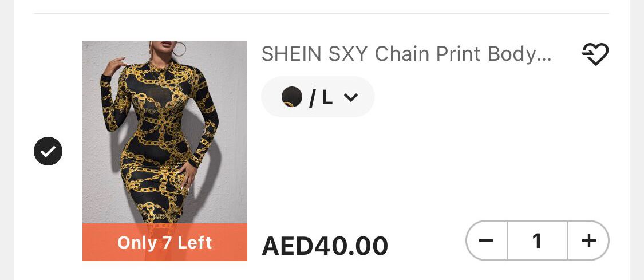Click the quantity field showing 1
The height and width of the screenshot is (280, 644).
(537, 240)
